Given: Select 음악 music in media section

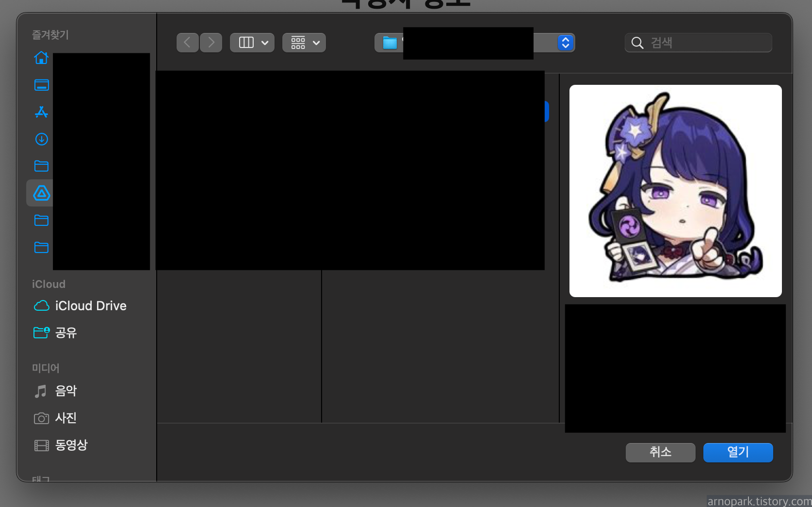Looking at the screenshot, I should coord(55,391).
